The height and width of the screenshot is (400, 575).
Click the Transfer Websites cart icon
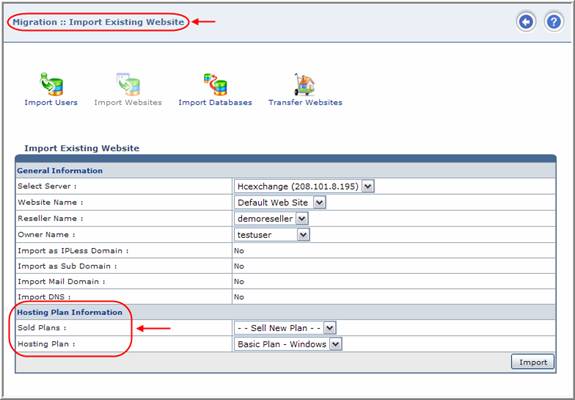[305, 84]
